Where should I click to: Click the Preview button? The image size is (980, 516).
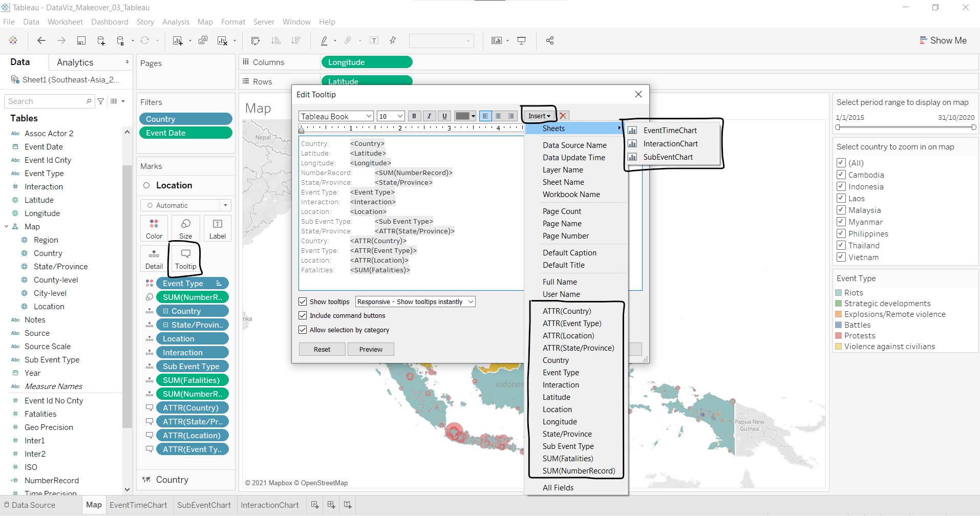pyautogui.click(x=371, y=349)
